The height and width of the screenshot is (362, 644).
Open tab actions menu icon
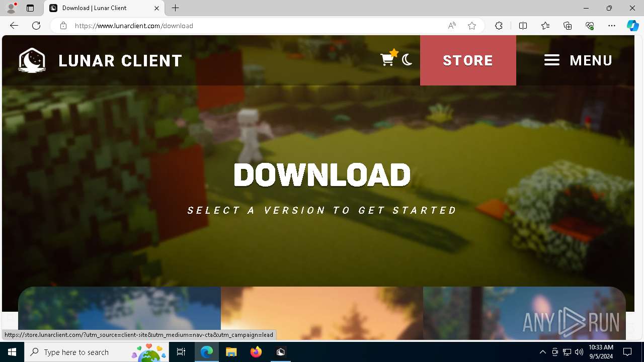tap(30, 8)
